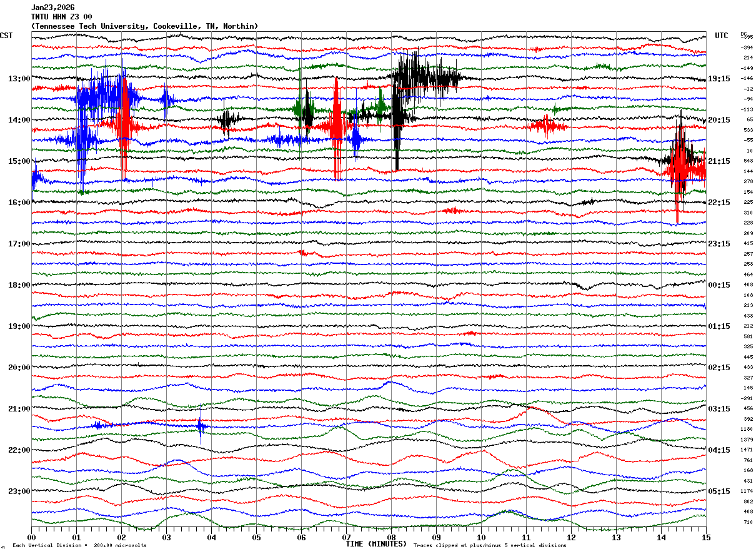The height and width of the screenshot is (554, 756).
Task: Click DC offset value 548
Action: click(749, 161)
